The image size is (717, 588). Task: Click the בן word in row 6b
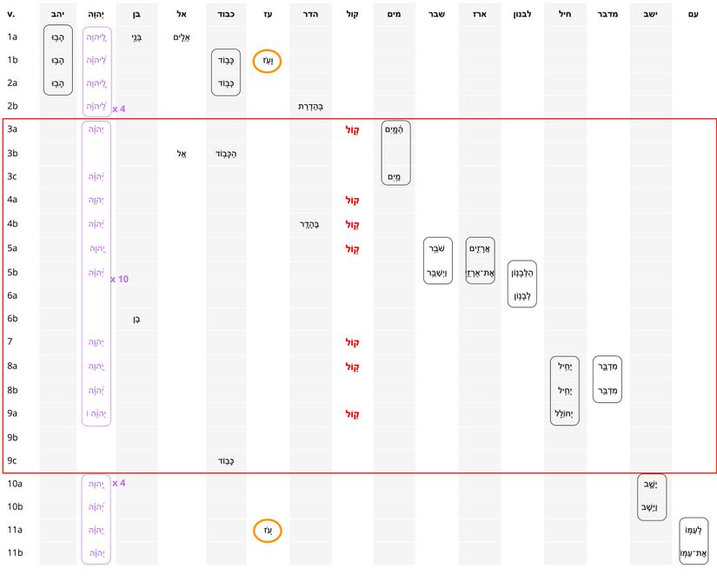point(136,319)
